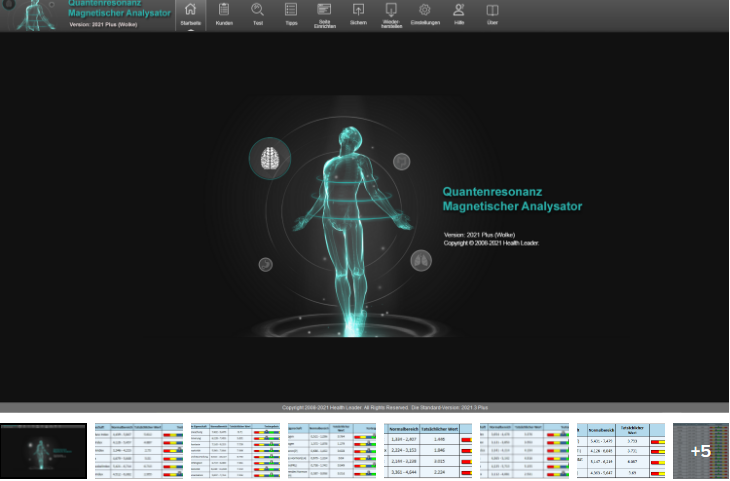This screenshot has height=481, width=730.
Task: Open the second report table thumbnail
Action: click(x=139, y=451)
